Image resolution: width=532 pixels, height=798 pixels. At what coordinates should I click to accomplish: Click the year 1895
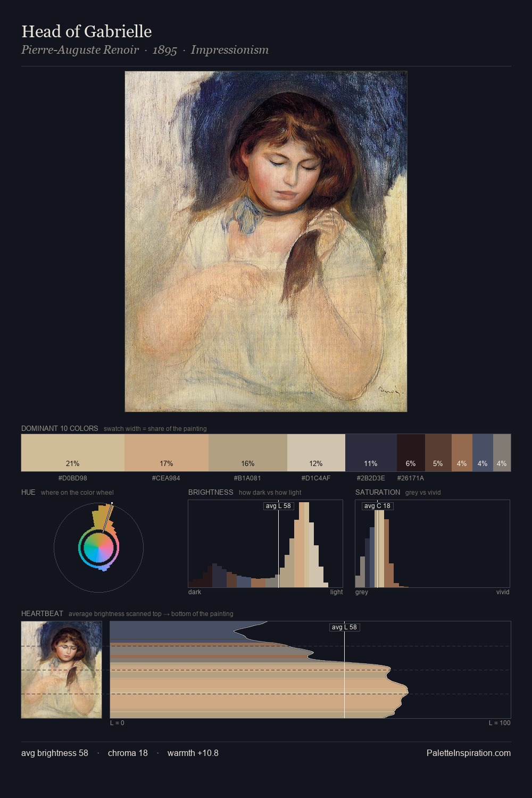[164, 50]
